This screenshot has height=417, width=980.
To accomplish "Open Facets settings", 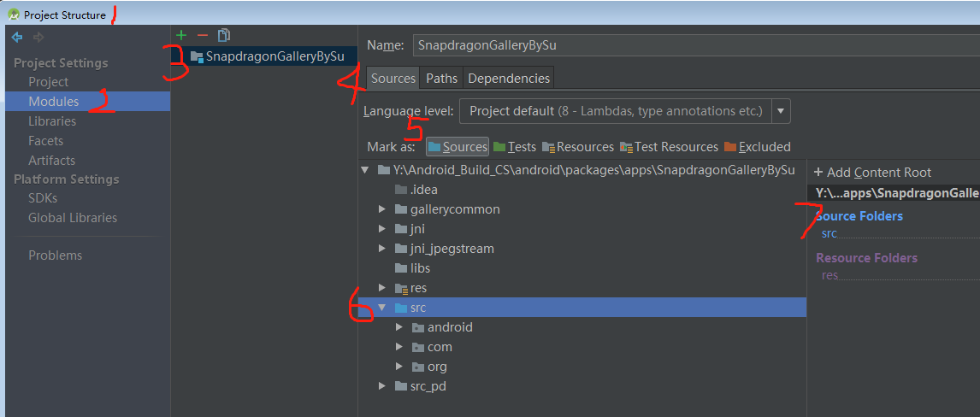I will [x=45, y=140].
